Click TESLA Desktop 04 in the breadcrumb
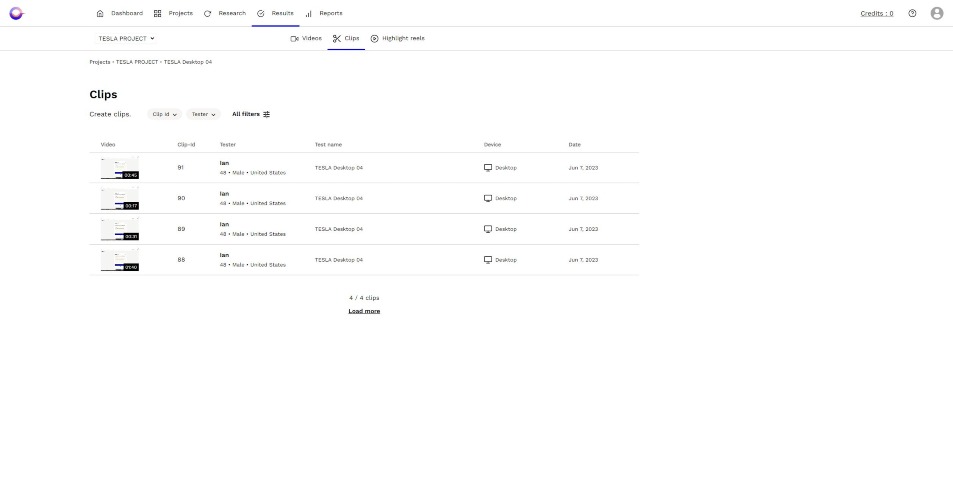This screenshot has width=953, height=500. tap(188, 62)
